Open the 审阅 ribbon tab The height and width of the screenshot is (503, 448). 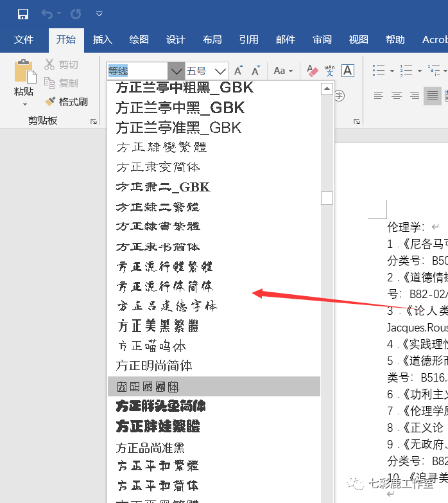322,40
